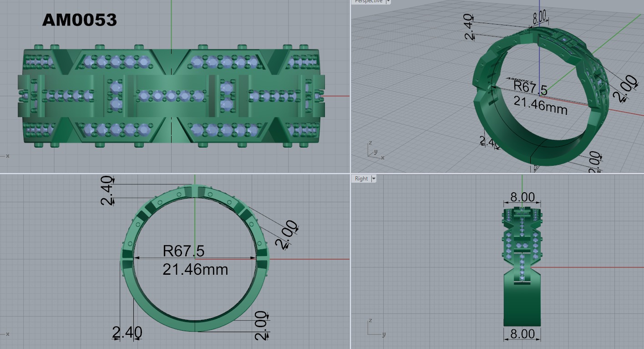644x349 pixels.
Task: Select the unrolled ring band in top-left viewport
Action: point(172,96)
